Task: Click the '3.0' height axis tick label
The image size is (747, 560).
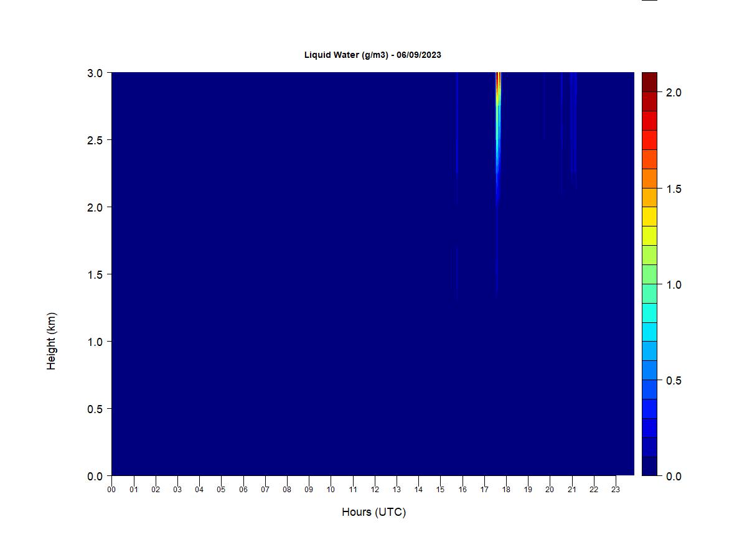Action: [x=95, y=73]
